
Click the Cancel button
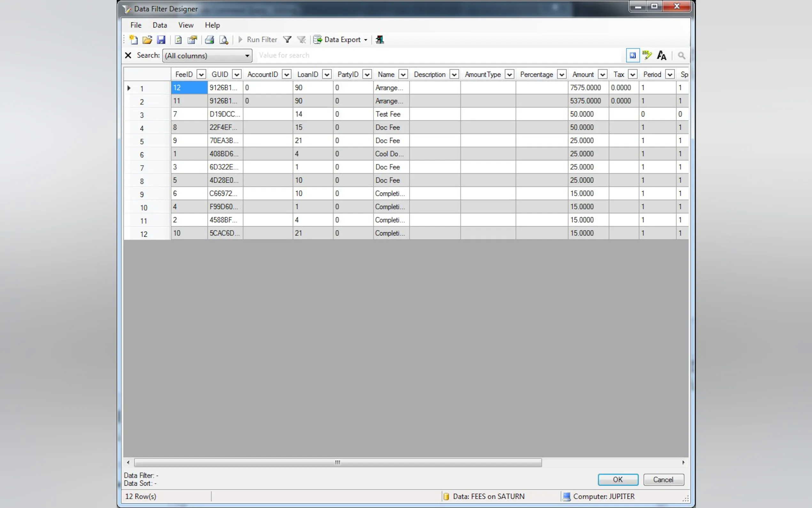point(663,480)
